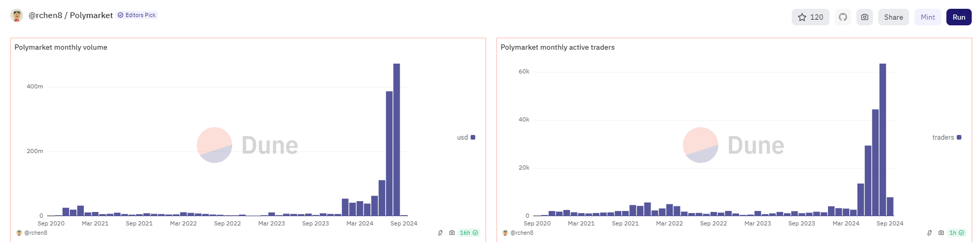Click the header camera screenshot button

point(864,17)
